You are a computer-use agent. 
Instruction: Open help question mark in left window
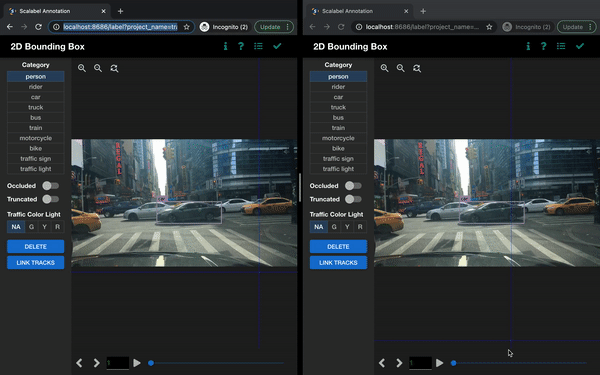241,46
